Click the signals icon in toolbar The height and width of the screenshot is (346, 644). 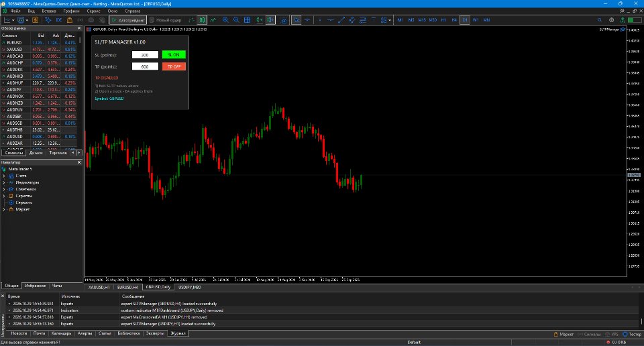pyautogui.click(x=80, y=19)
